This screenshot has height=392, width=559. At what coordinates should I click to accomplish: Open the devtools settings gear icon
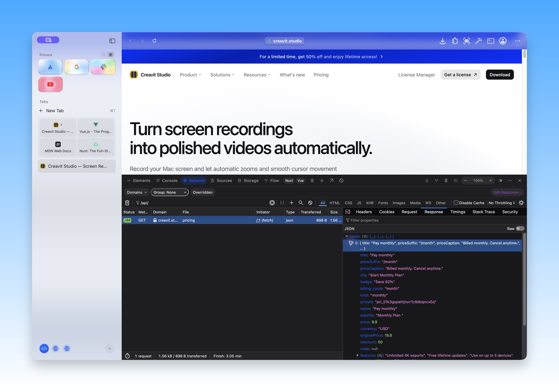[521, 203]
